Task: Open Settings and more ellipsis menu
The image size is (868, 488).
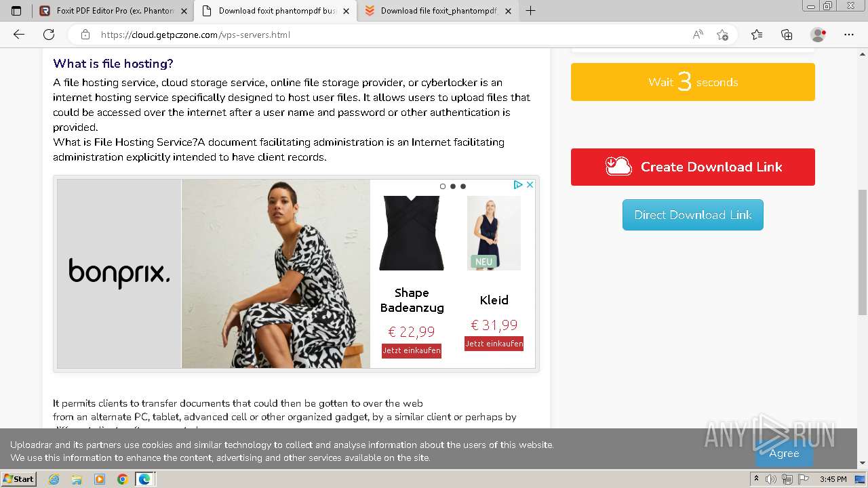Action: 848,35
